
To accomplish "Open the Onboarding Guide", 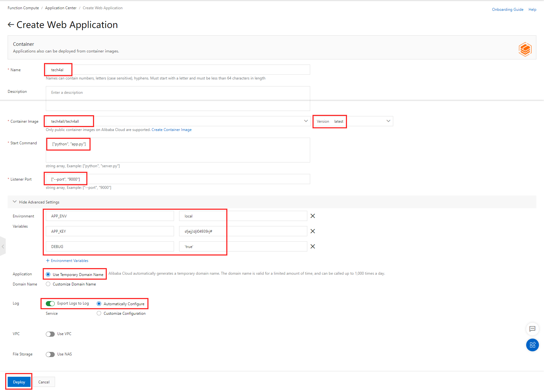I will (x=508, y=10).
